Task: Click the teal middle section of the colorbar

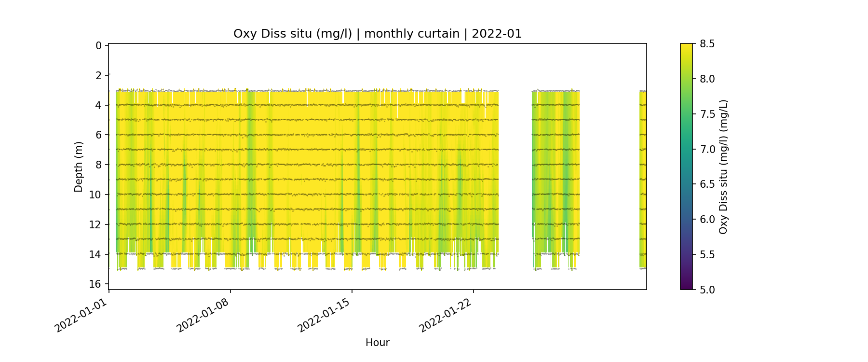Action: click(x=686, y=150)
